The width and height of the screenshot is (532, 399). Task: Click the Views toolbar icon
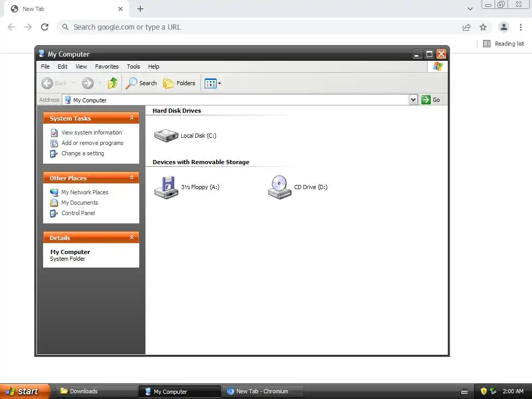click(x=210, y=83)
